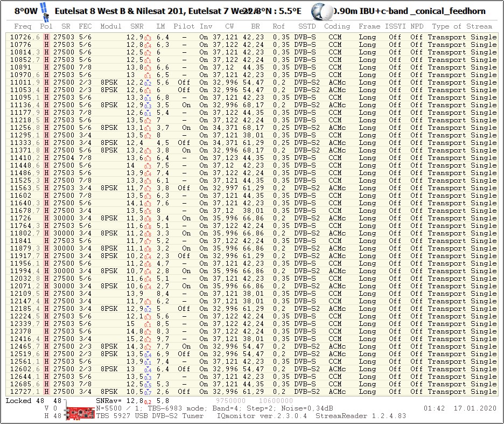
Task: Click ACMc coding in 11994,4 row
Action: (337, 271)
